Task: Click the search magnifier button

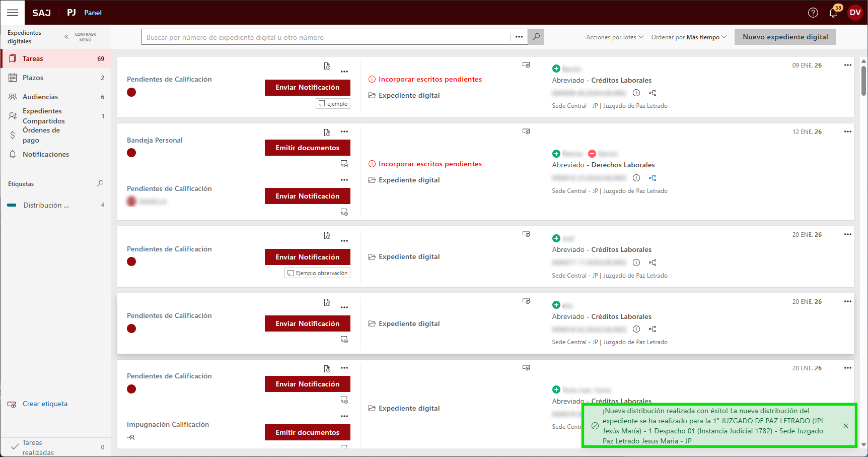Action: tap(536, 37)
